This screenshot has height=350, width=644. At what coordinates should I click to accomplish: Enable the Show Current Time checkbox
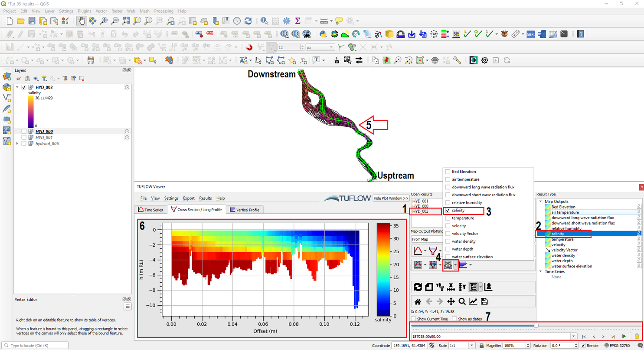[412, 319]
